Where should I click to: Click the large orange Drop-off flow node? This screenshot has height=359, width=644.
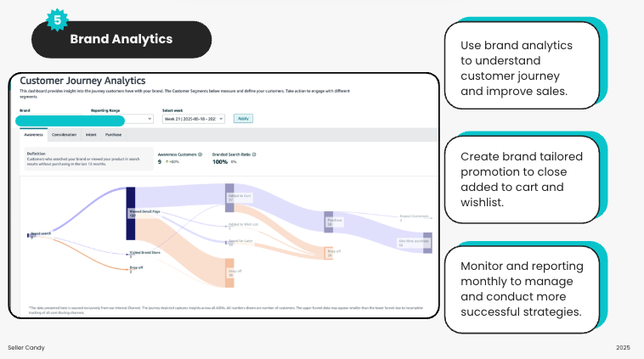[x=231, y=273]
